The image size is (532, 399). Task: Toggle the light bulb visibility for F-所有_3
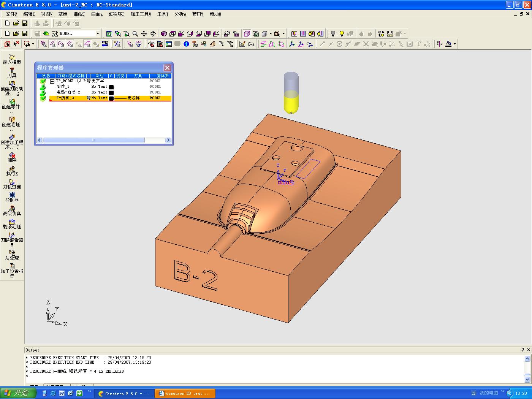(89, 98)
